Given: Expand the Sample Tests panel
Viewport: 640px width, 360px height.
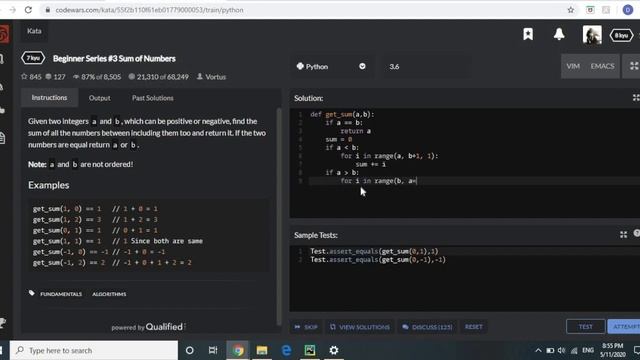Looking at the screenshot, I should (x=623, y=234).
